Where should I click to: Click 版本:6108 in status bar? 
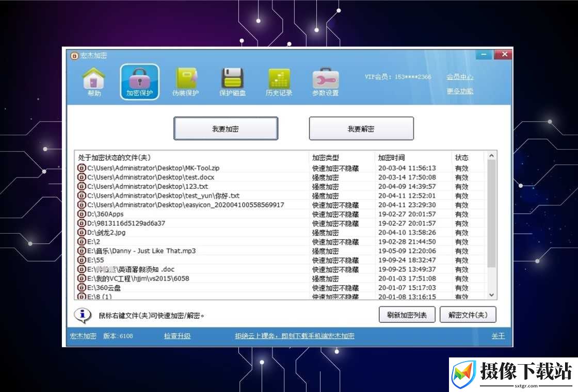tap(118, 336)
